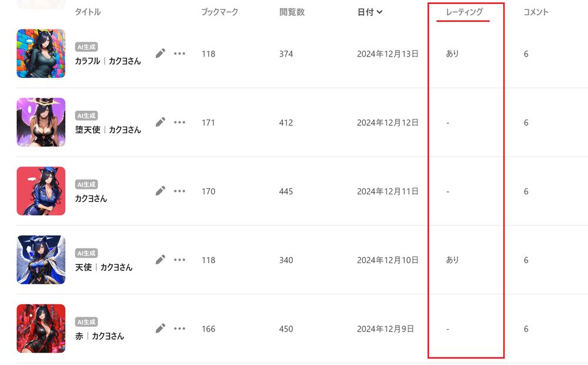Sort by the ブックマーク column header
Viewport: 588px width, 365px height.
tap(219, 12)
